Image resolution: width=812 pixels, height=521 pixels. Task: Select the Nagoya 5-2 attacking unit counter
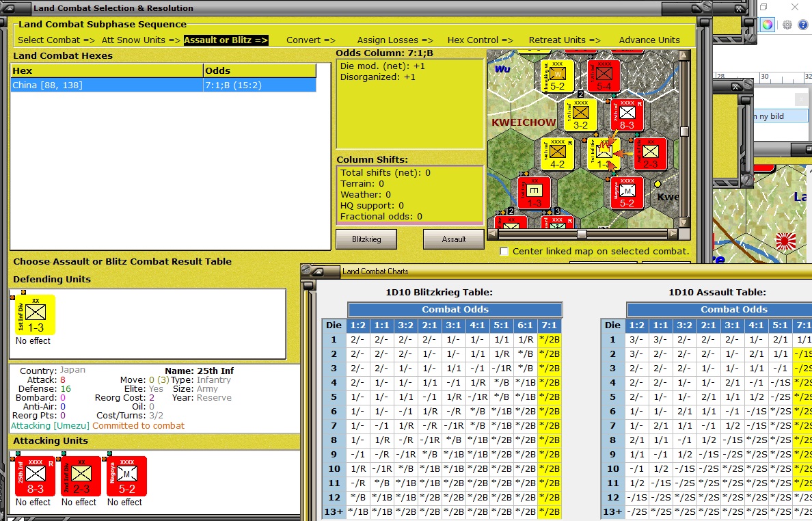(127, 477)
